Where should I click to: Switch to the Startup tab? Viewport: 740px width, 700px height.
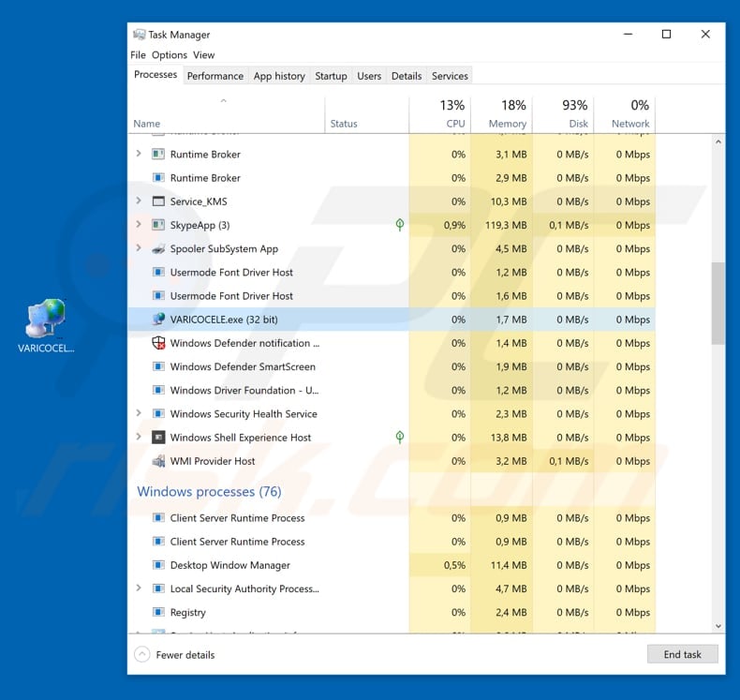tap(331, 76)
